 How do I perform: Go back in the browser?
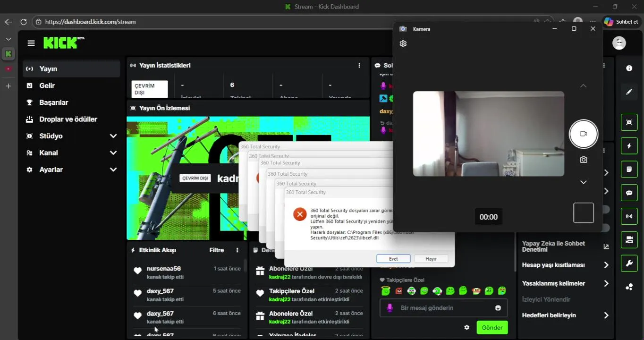tap(8, 22)
